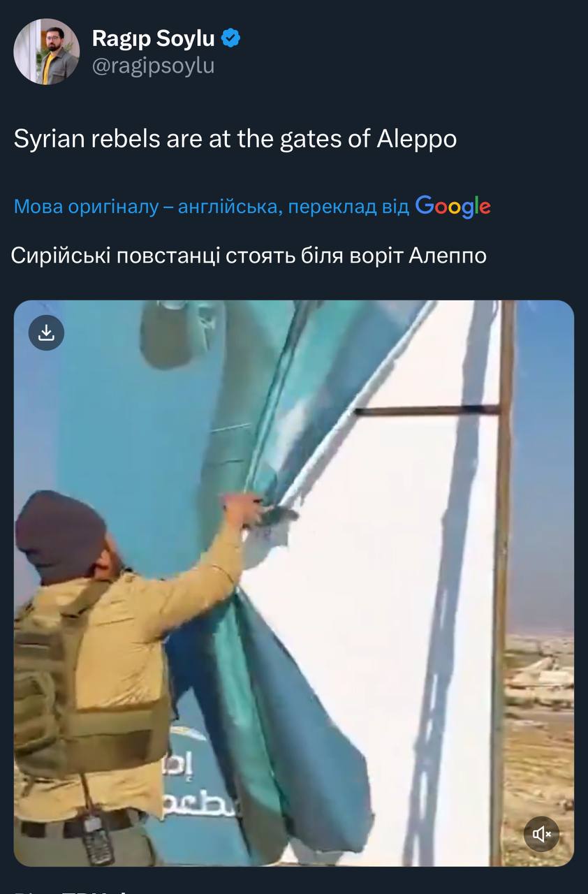The height and width of the screenshot is (894, 588).
Task: Open the Ragıp Soylu display name
Action: coord(154,40)
